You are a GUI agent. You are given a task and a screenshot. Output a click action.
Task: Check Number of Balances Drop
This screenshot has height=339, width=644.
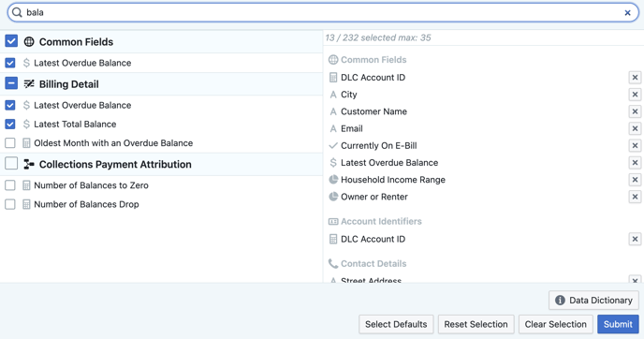(10, 204)
